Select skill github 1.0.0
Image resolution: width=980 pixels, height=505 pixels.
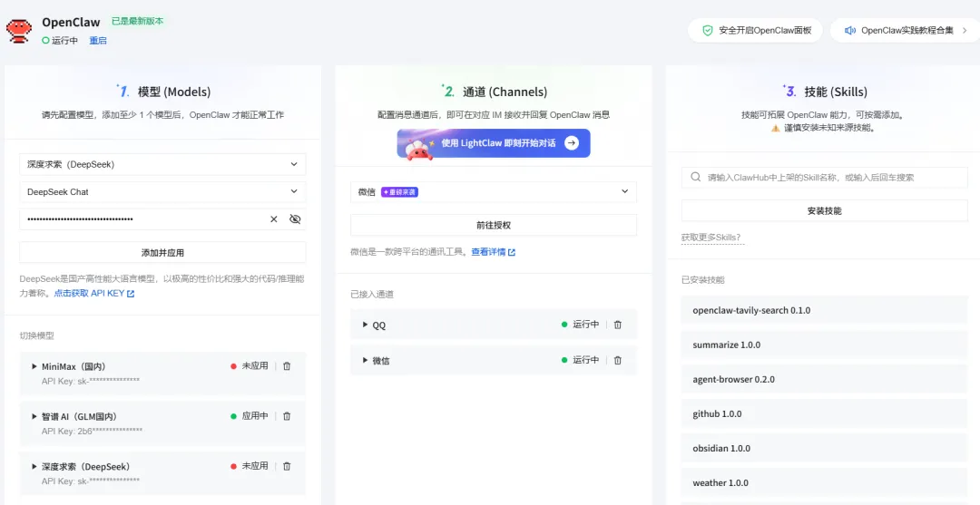point(824,413)
